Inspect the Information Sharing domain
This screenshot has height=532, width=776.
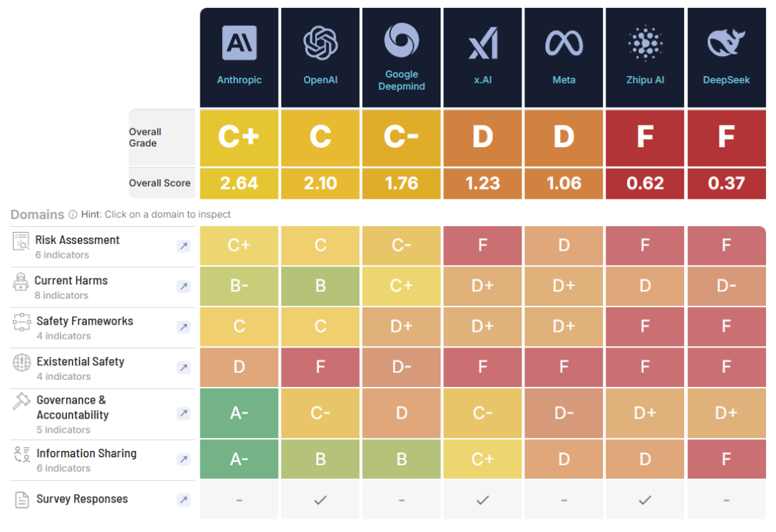183,459
